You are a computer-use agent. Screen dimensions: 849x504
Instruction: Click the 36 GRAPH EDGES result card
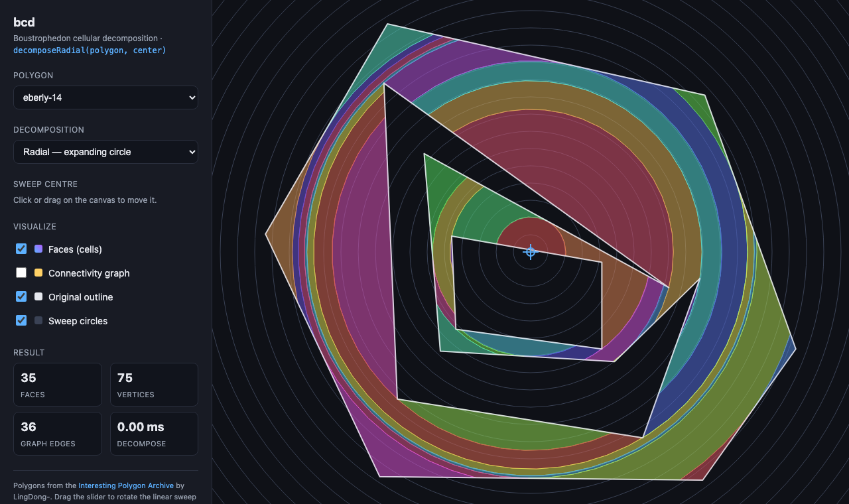click(x=58, y=434)
